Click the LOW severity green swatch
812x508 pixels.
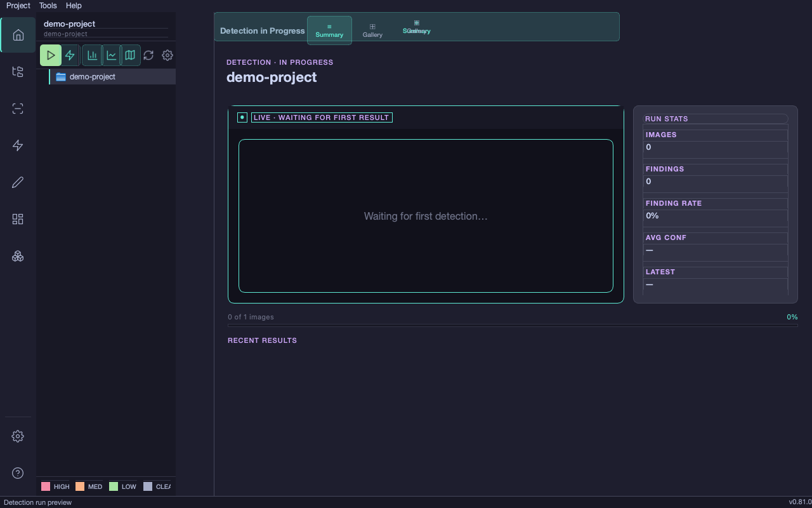point(114,486)
